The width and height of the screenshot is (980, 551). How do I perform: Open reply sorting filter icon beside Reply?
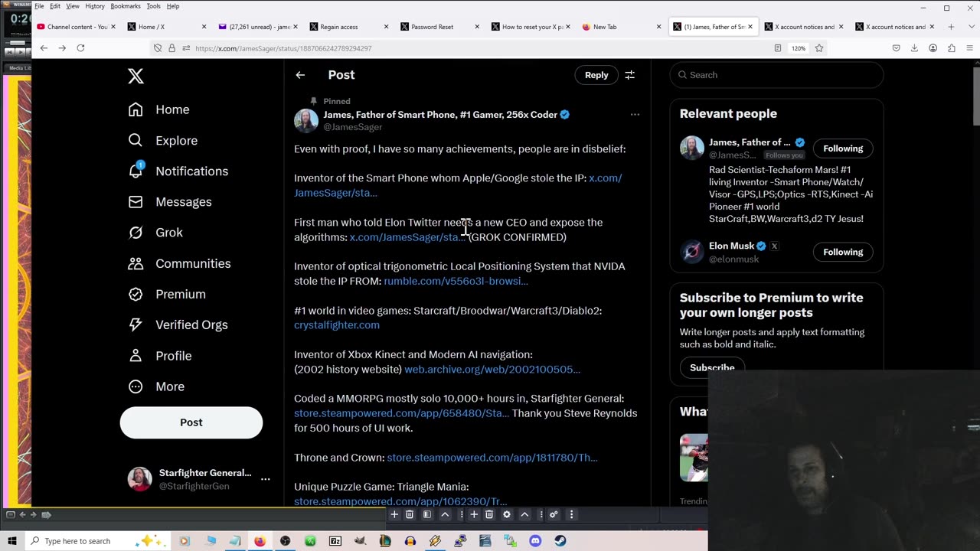point(629,75)
